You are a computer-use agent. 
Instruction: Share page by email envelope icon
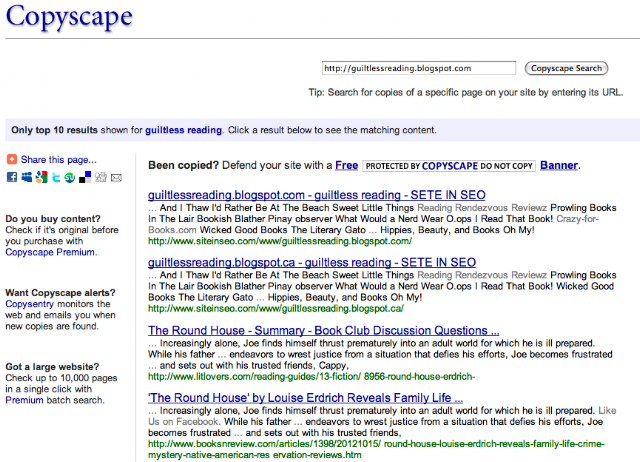[116, 178]
